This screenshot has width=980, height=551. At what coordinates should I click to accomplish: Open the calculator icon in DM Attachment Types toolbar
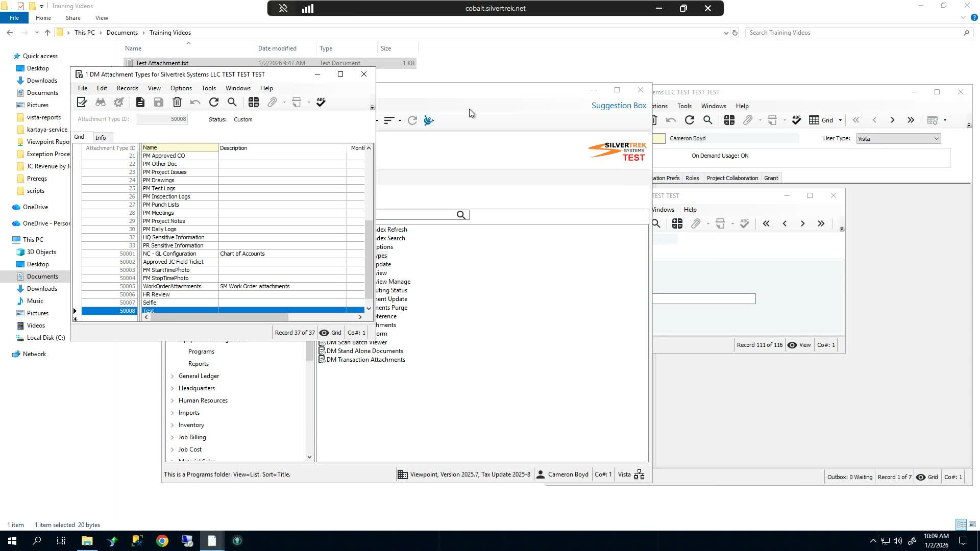click(254, 103)
